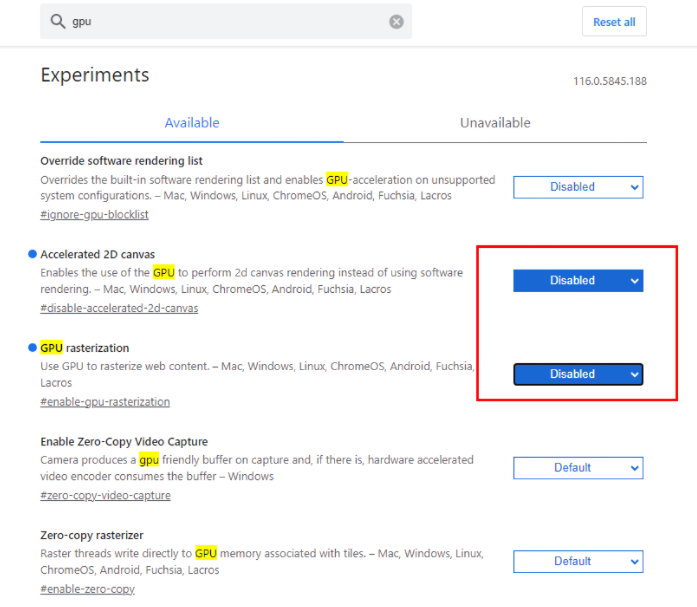Follow the #enable-zero-copy link

(x=88, y=589)
